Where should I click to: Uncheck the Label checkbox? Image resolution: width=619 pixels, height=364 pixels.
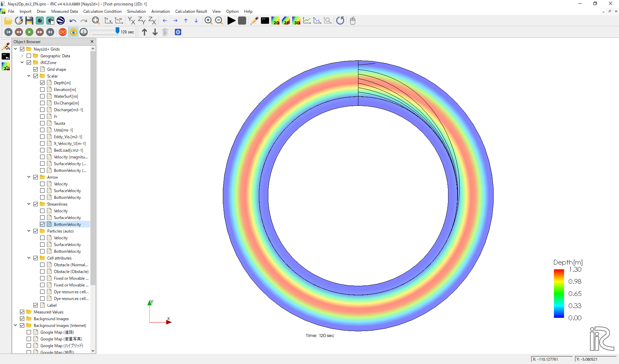(35, 305)
